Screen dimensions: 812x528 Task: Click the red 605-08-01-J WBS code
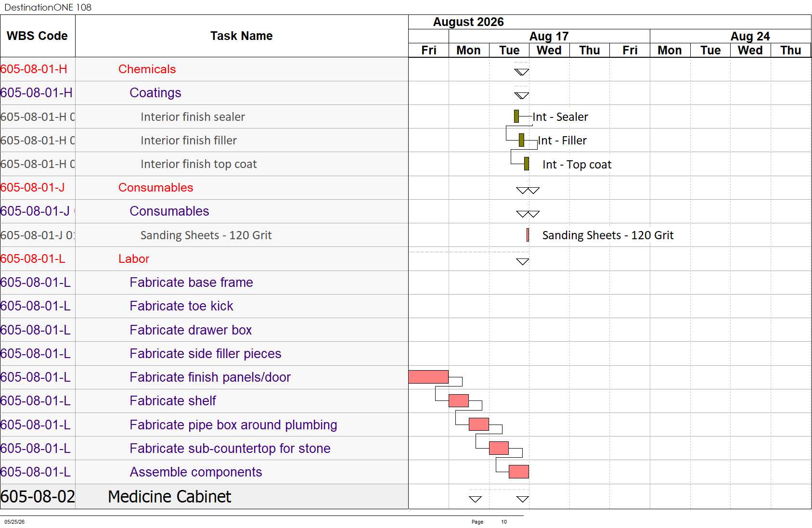(x=33, y=188)
